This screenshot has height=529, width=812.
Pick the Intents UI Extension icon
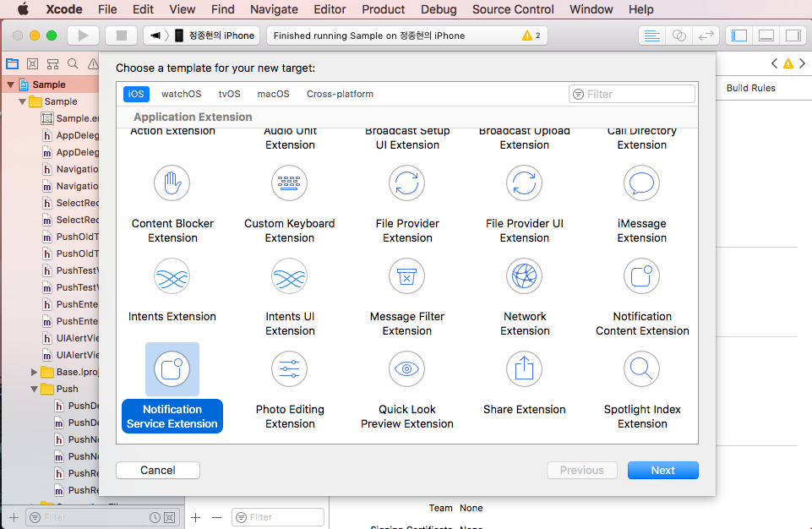[290, 276]
